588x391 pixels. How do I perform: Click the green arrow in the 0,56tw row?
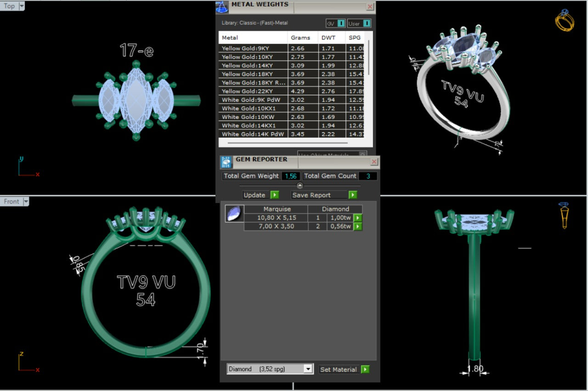(357, 227)
